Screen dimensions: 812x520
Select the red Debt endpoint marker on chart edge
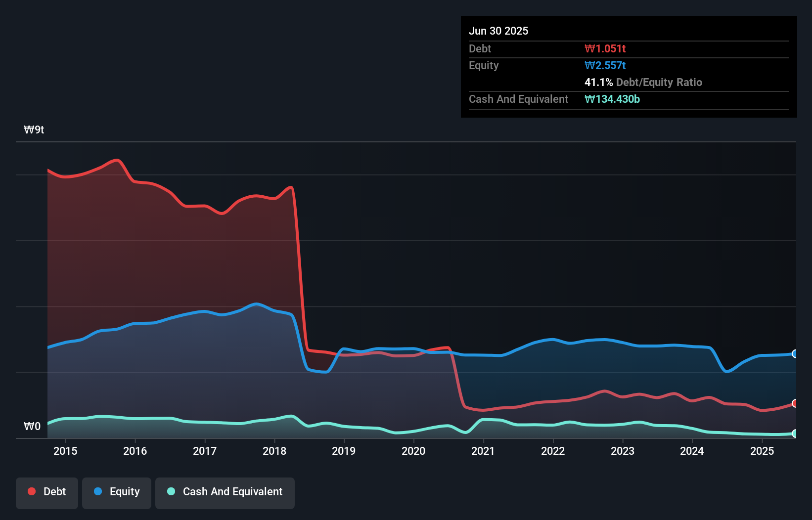coord(795,404)
